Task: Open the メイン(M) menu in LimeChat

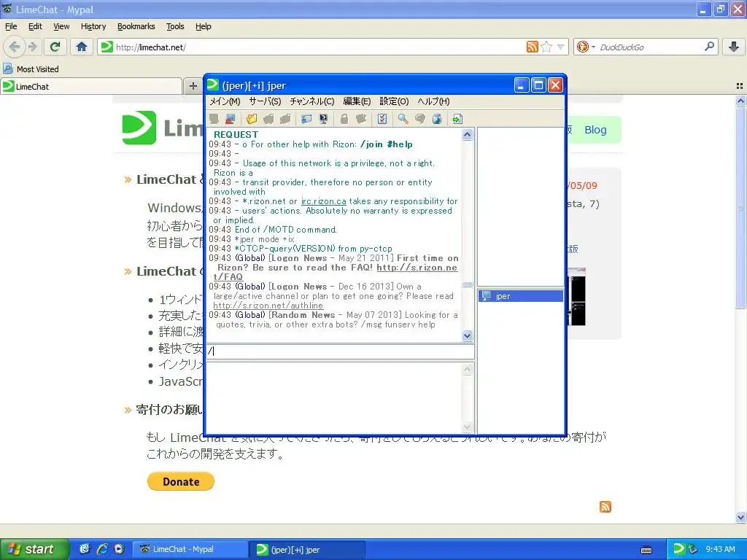Action: pos(225,101)
